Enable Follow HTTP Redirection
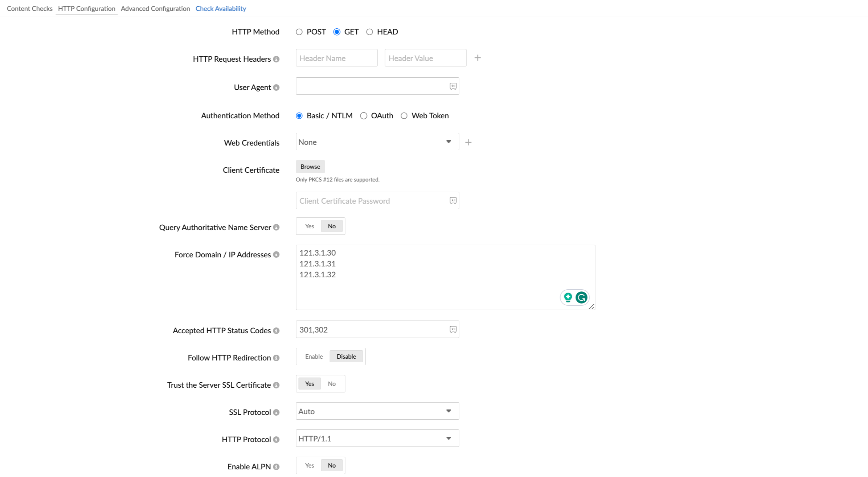The height and width of the screenshot is (477, 868). (314, 356)
